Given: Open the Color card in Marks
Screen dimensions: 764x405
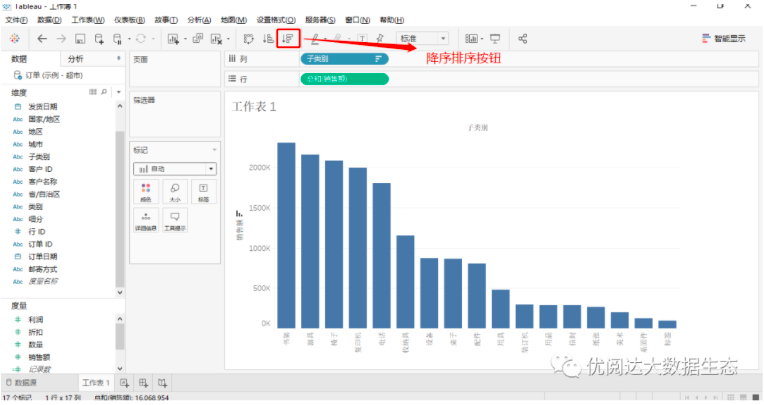Looking at the screenshot, I should tap(147, 190).
